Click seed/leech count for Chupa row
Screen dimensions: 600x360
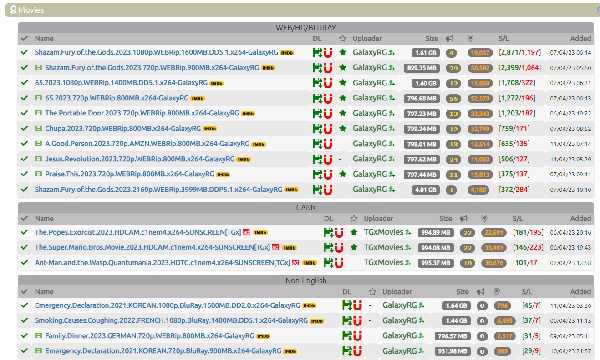(514, 129)
